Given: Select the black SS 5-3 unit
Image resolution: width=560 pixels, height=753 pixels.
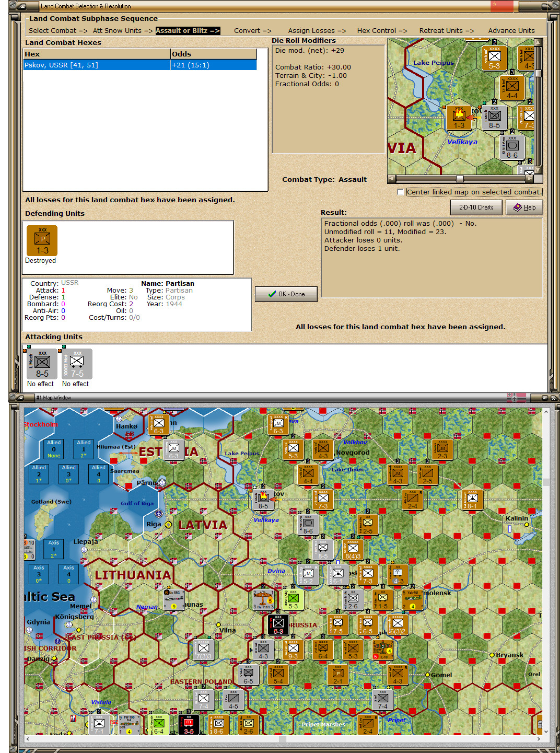Looking at the screenshot, I should (x=278, y=624).
